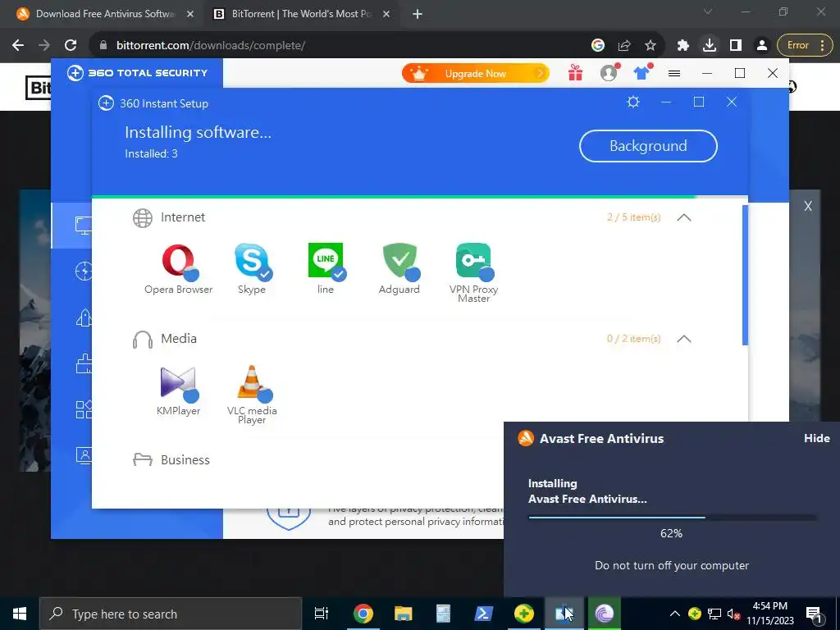Screen dimensions: 840x630
Task: Select the Skype app icon
Action: (252, 261)
